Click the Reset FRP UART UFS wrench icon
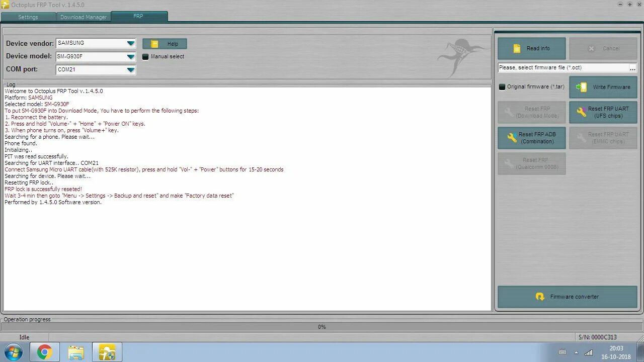 click(582, 112)
